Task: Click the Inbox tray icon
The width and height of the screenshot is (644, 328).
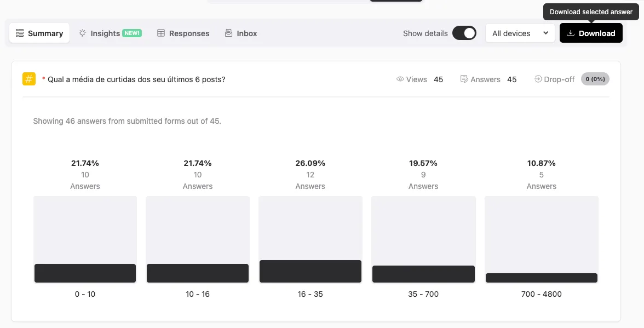Action: click(x=229, y=33)
